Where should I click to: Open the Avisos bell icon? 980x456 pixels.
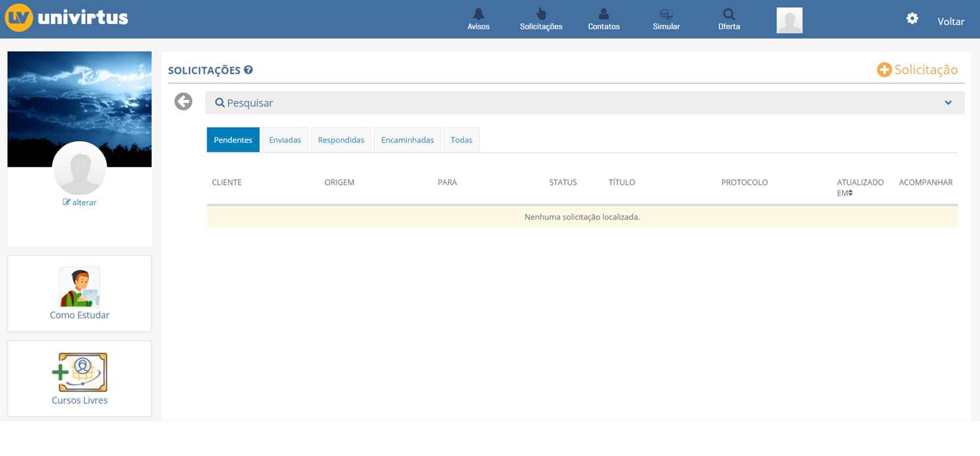click(478, 14)
